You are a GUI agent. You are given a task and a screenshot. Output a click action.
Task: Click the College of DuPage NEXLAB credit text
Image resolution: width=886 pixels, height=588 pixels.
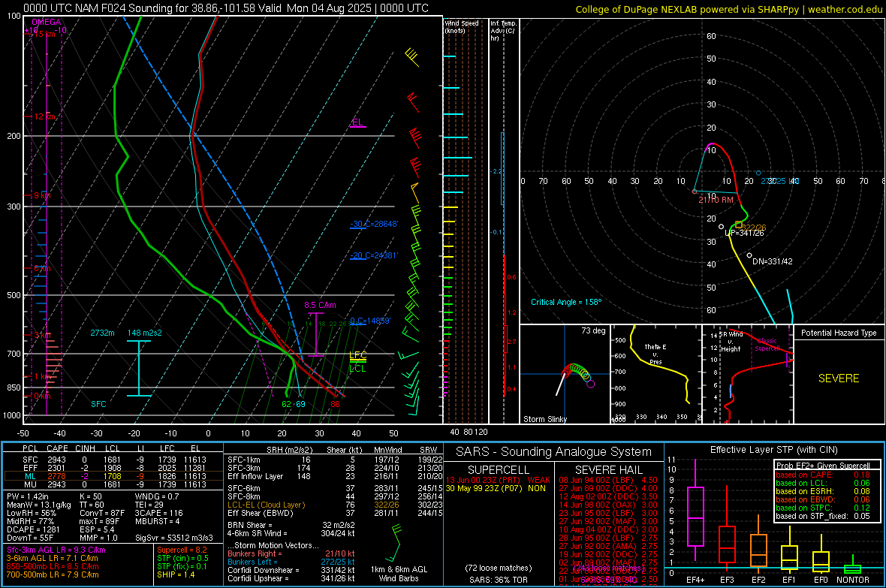[728, 9]
